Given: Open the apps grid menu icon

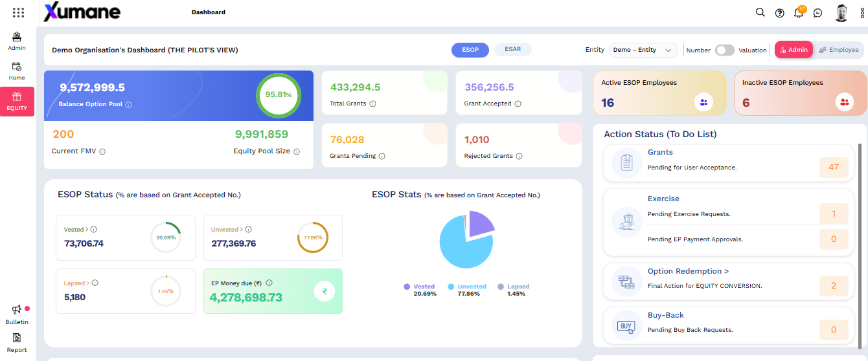Looking at the screenshot, I should click(18, 12).
